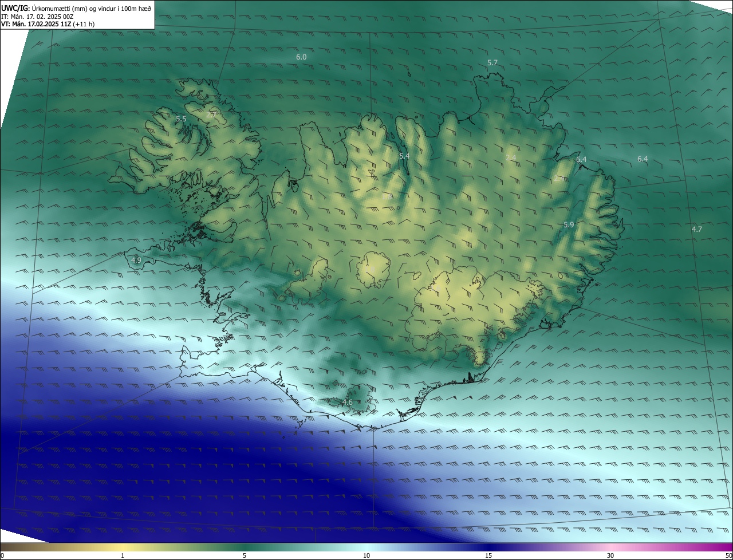Click the '5' tick label on the color scale
Screen dimensions: 733x560
[x=245, y=555]
